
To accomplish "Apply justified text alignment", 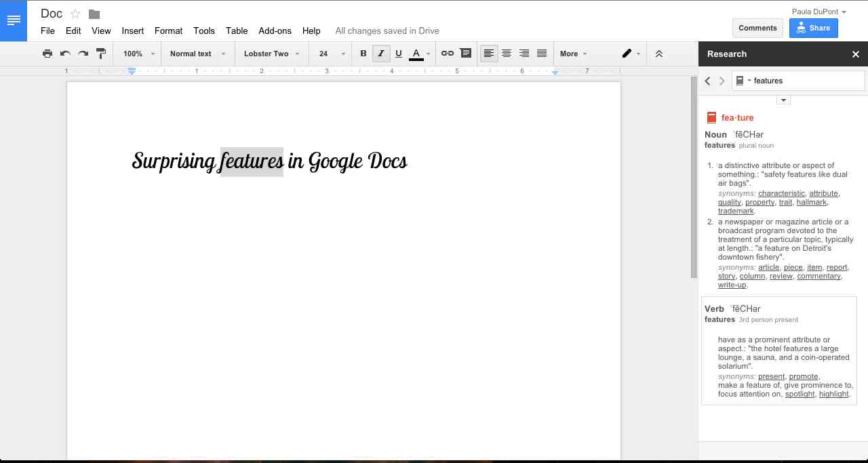I will coord(541,54).
